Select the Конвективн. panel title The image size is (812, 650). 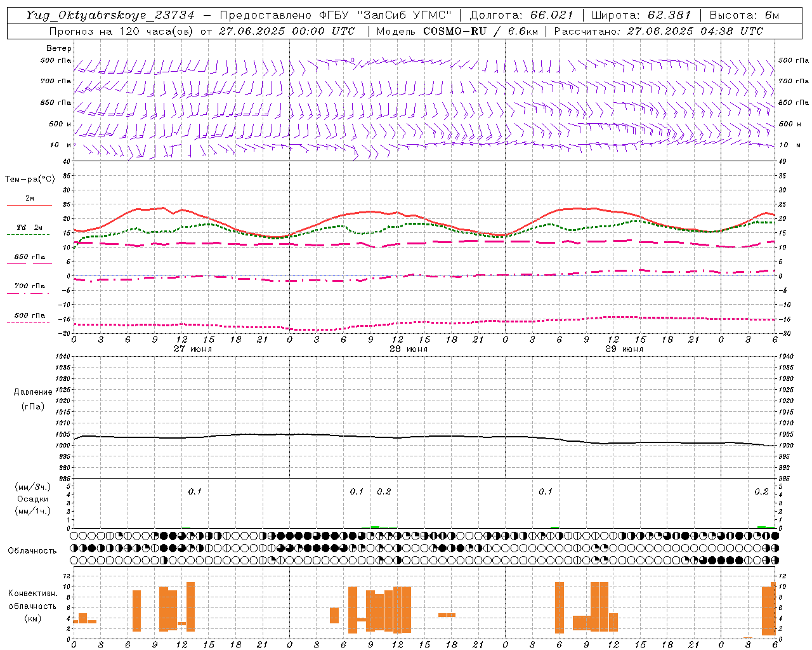tap(33, 593)
